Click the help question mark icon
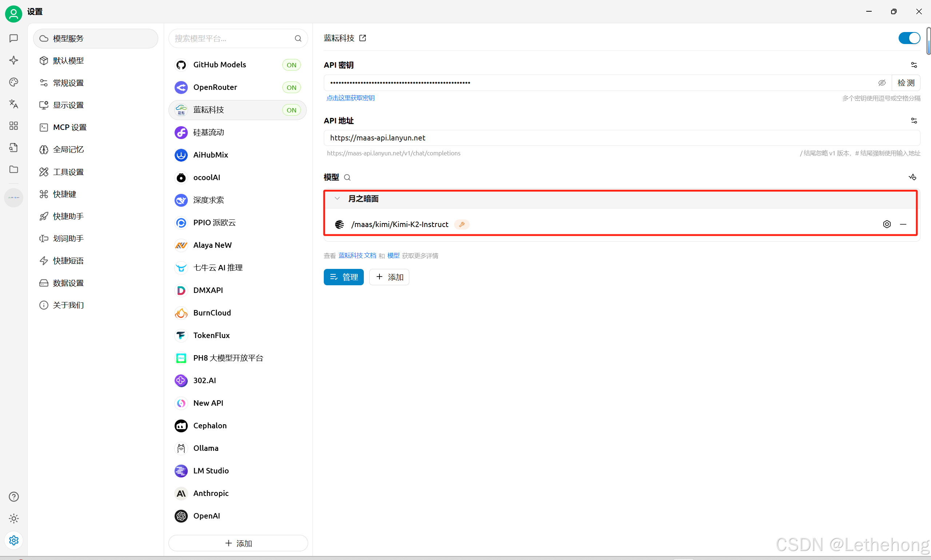Viewport: 931px width, 560px height. click(x=13, y=497)
